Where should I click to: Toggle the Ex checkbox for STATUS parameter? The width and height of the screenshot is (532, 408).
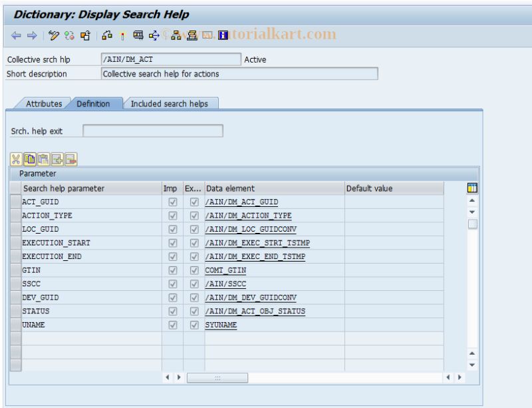point(193,311)
